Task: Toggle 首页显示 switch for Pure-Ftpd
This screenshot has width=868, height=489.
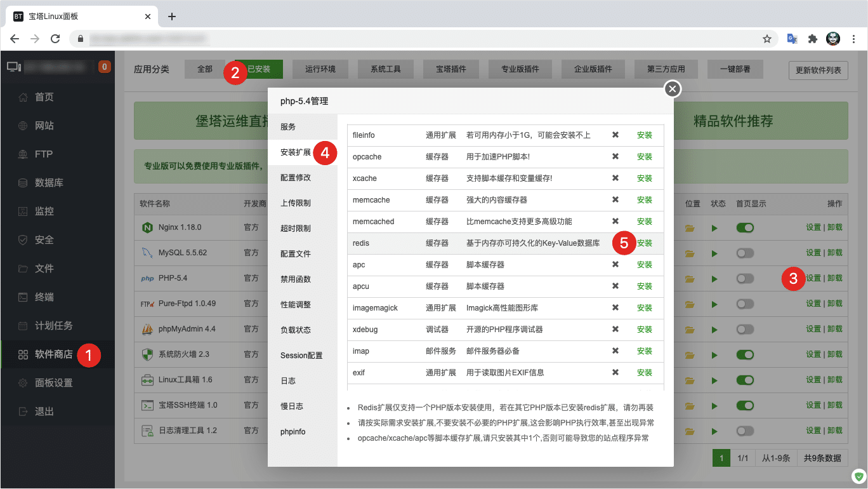Action: click(x=745, y=304)
